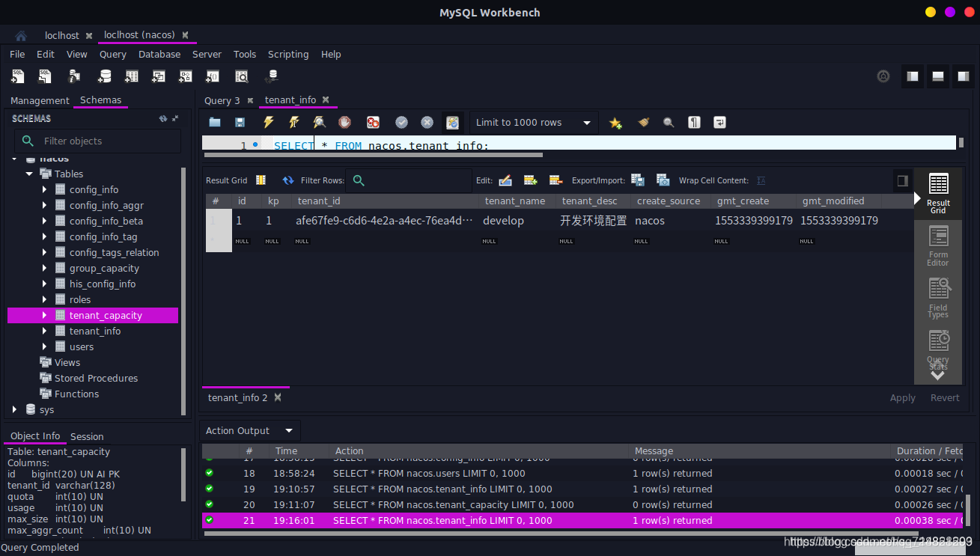Image resolution: width=980 pixels, height=556 pixels.
Task: Create new function toolbar icon
Action: 213,76
